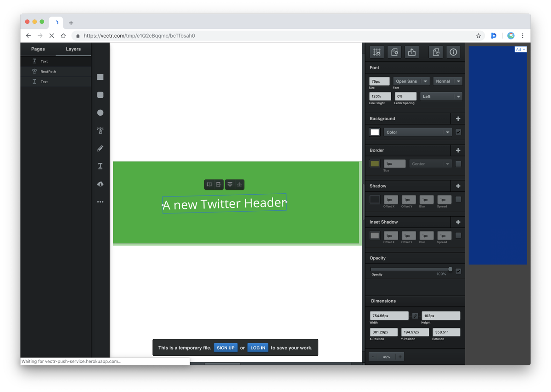Open the info icon panel
The width and height of the screenshot is (551, 392).
coord(453,52)
